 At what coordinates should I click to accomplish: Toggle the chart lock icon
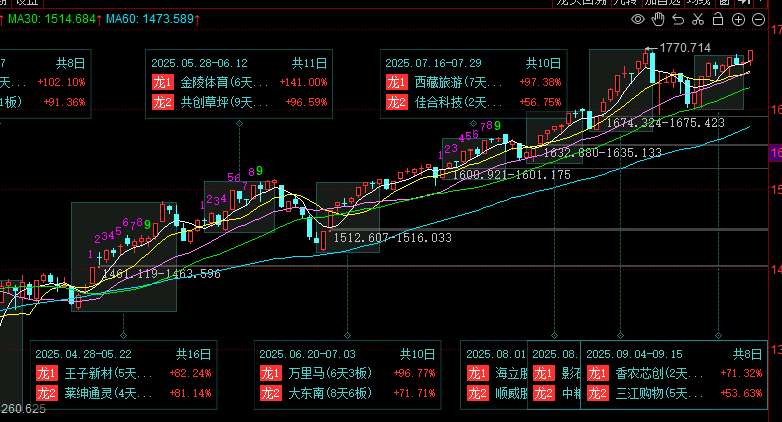pos(718,19)
